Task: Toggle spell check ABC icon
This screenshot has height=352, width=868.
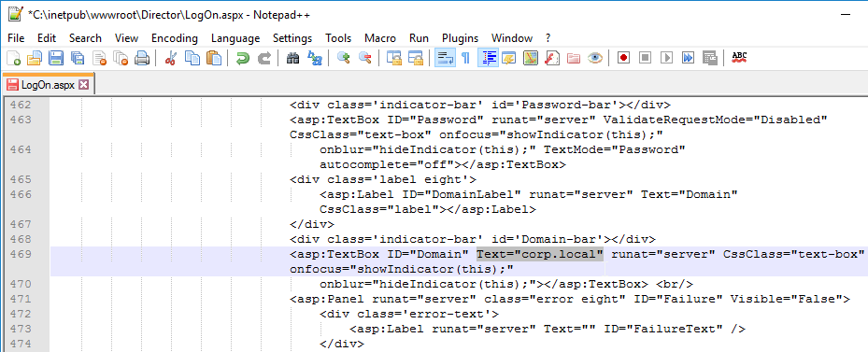Action: [739, 57]
